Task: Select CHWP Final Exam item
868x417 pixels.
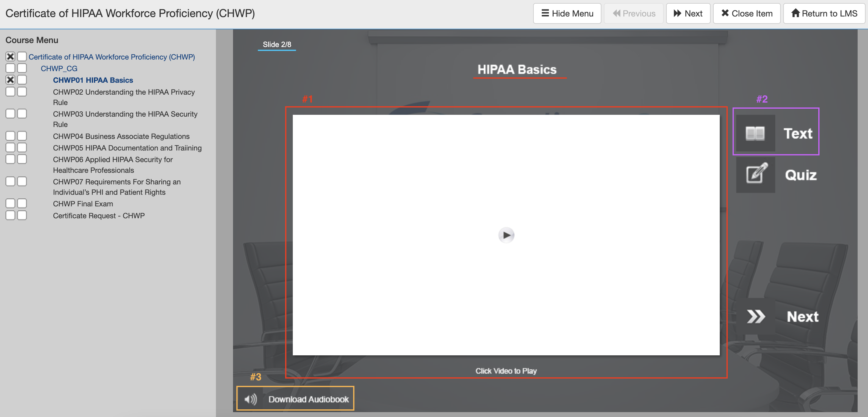Action: pyautogui.click(x=83, y=204)
